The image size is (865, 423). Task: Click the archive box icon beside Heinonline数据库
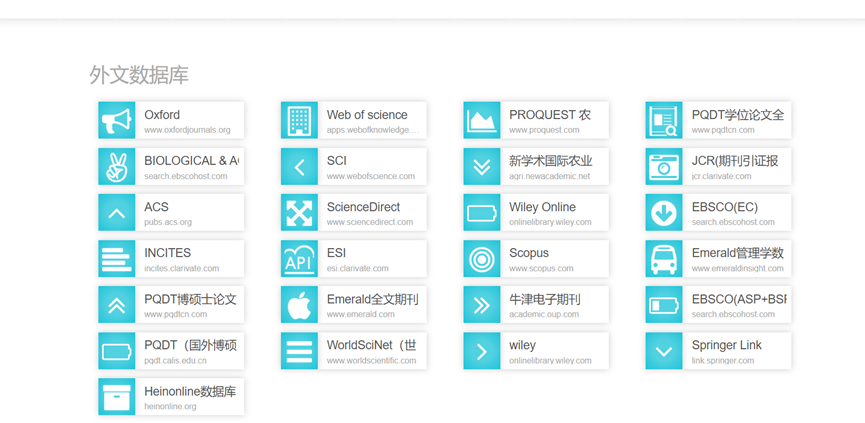pyautogui.click(x=117, y=397)
